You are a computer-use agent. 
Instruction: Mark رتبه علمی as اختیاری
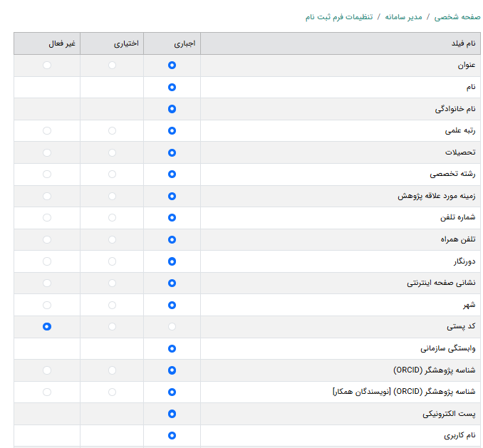[x=112, y=131]
